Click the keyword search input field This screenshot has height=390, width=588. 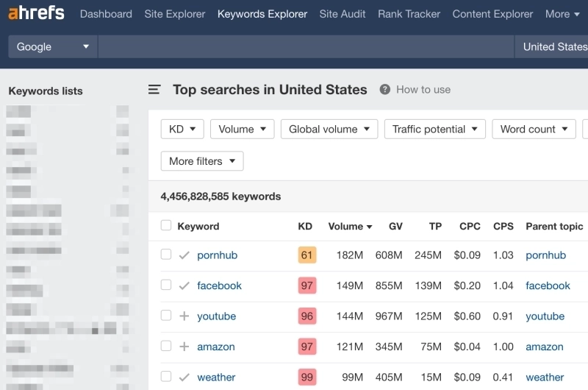[305, 46]
